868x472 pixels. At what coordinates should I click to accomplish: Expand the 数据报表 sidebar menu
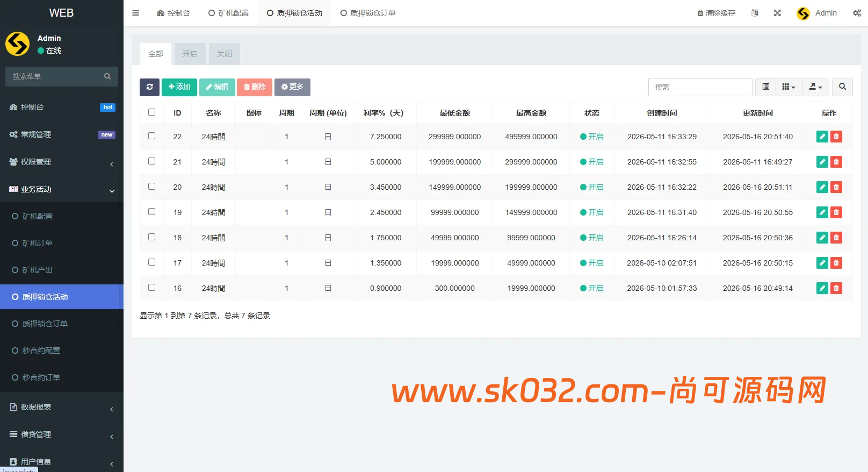62,407
